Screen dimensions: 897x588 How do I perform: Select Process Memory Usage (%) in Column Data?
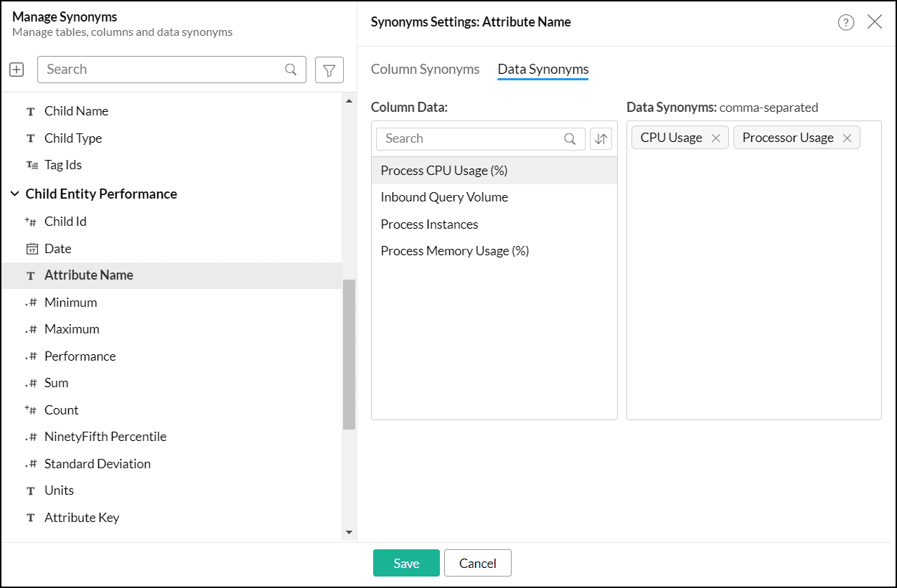click(x=454, y=251)
